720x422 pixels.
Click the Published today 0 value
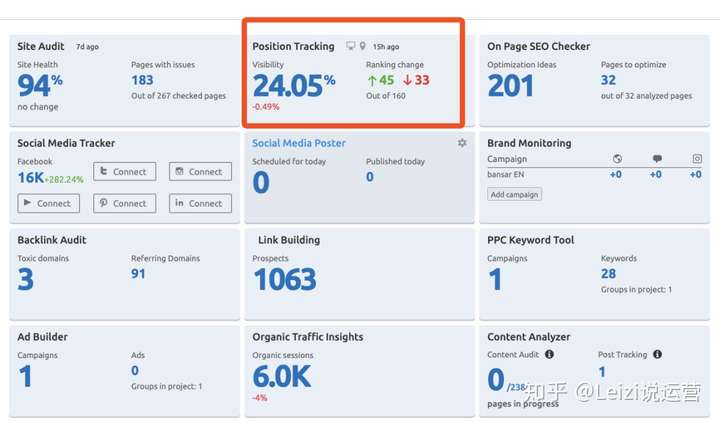[x=370, y=177]
